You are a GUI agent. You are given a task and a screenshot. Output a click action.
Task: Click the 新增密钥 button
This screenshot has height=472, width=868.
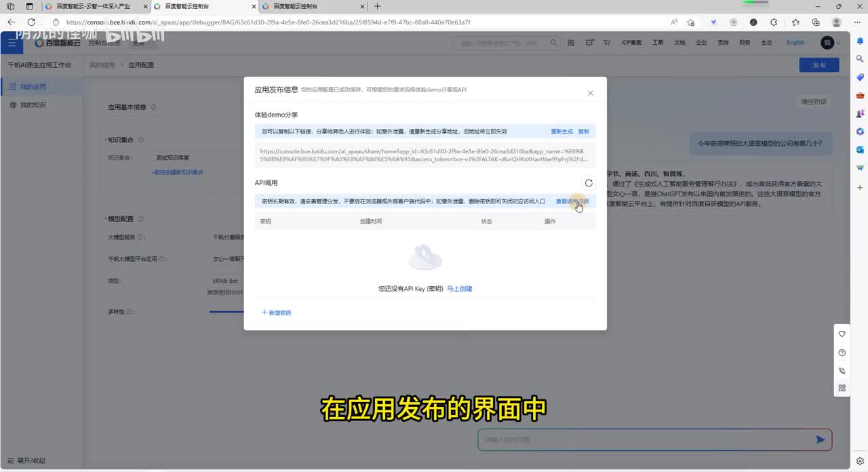coord(277,313)
